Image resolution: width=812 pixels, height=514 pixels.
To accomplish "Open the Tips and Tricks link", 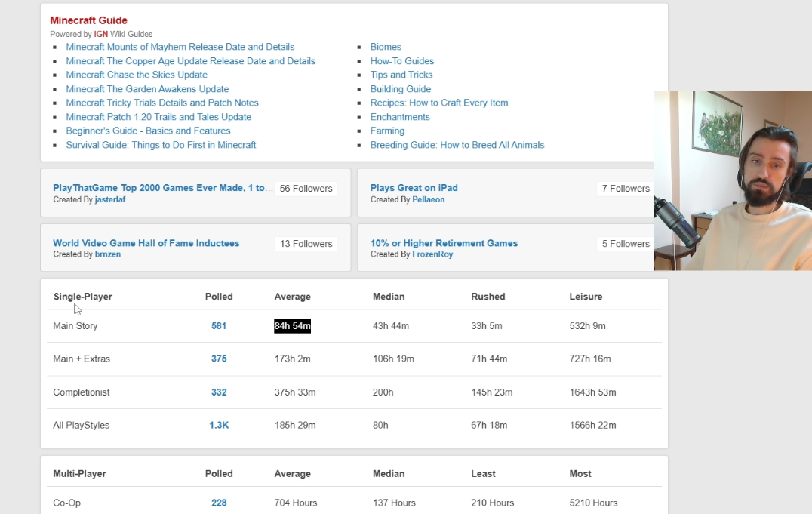I will [401, 75].
